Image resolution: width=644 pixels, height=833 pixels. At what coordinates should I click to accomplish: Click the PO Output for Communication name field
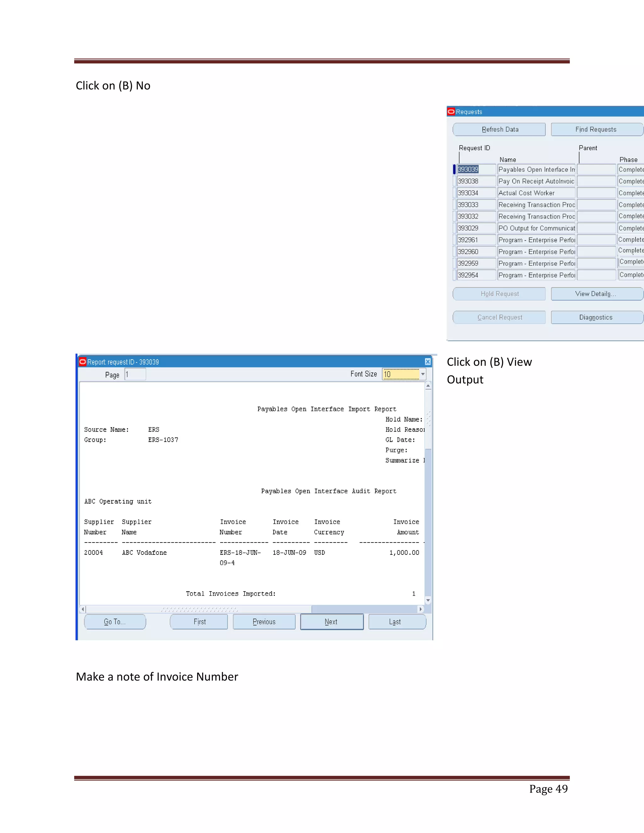536,228
